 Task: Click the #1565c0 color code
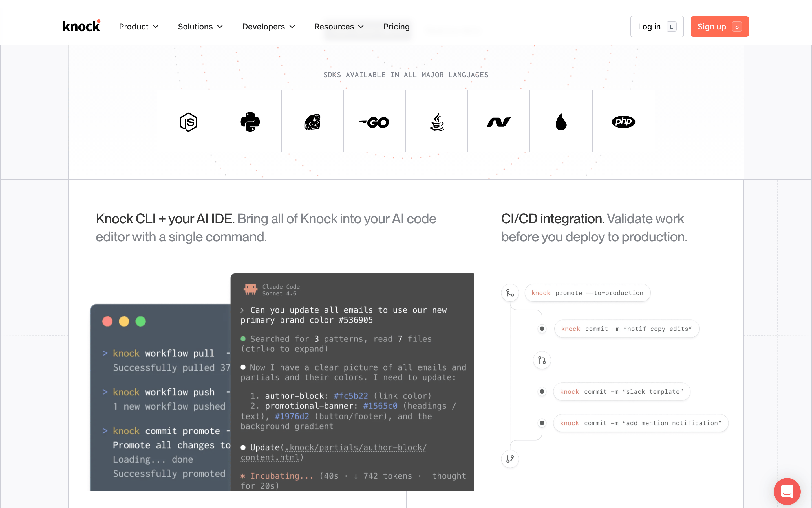coord(380,406)
